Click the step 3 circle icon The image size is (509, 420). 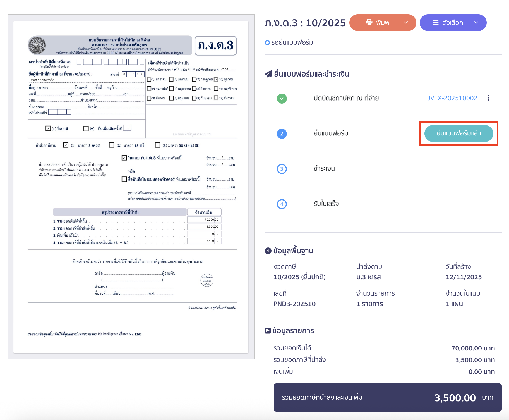point(282,169)
